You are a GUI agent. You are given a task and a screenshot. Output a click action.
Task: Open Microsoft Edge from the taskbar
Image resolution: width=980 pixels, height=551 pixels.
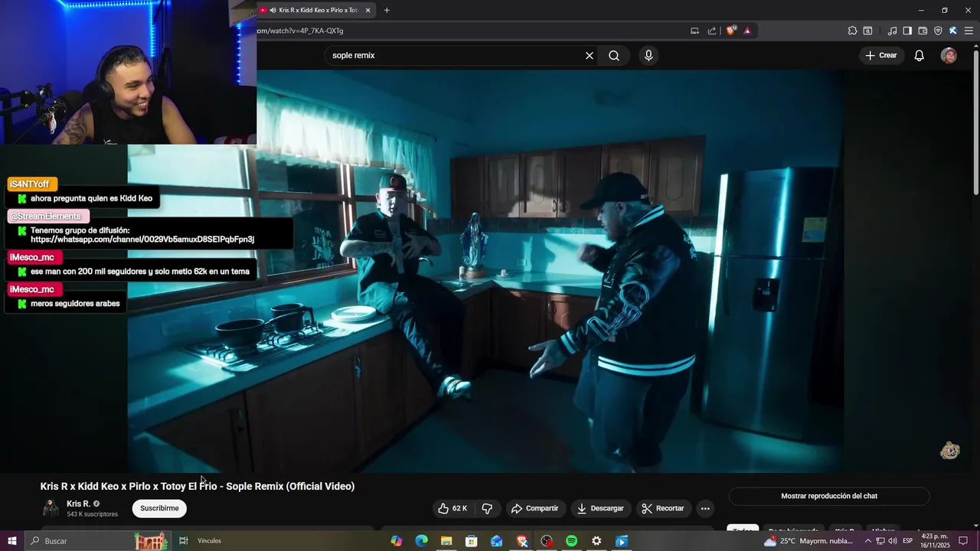tap(421, 541)
